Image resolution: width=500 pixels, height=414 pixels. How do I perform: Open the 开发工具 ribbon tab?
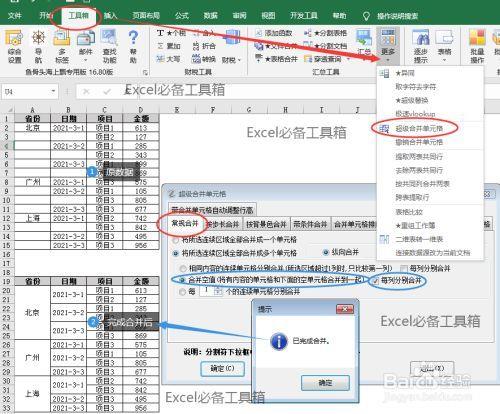click(303, 15)
